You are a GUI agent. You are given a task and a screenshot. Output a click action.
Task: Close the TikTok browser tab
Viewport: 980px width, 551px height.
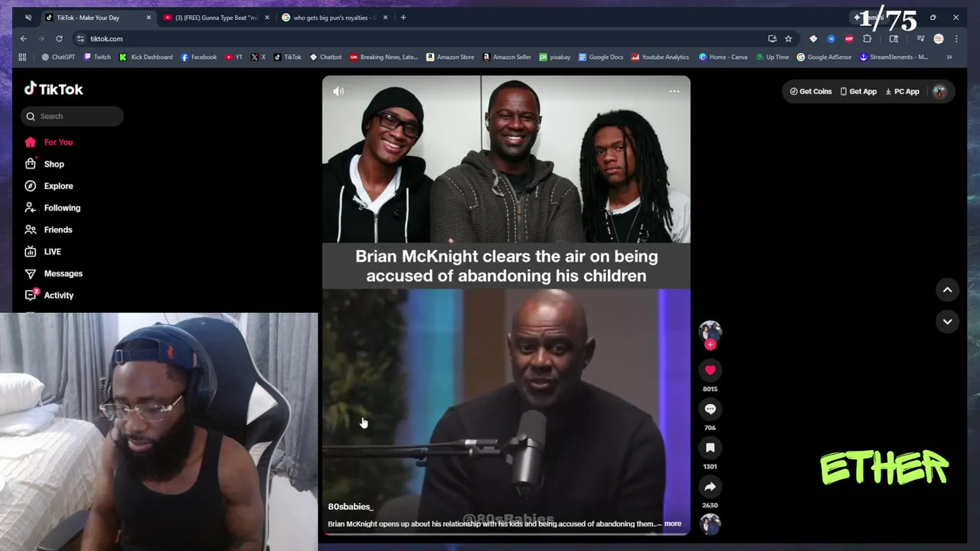pos(149,18)
